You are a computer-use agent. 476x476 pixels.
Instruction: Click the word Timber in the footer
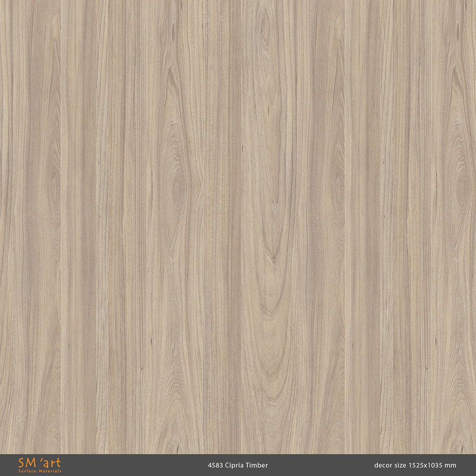[257, 465]
